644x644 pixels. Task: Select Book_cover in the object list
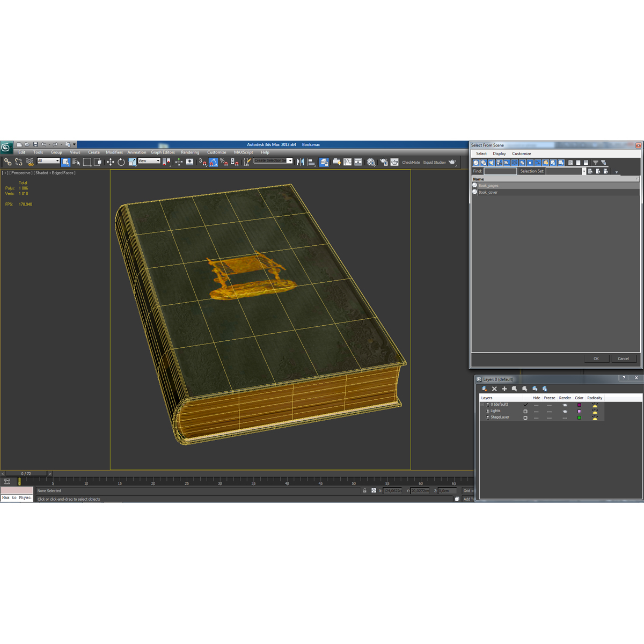point(488,192)
